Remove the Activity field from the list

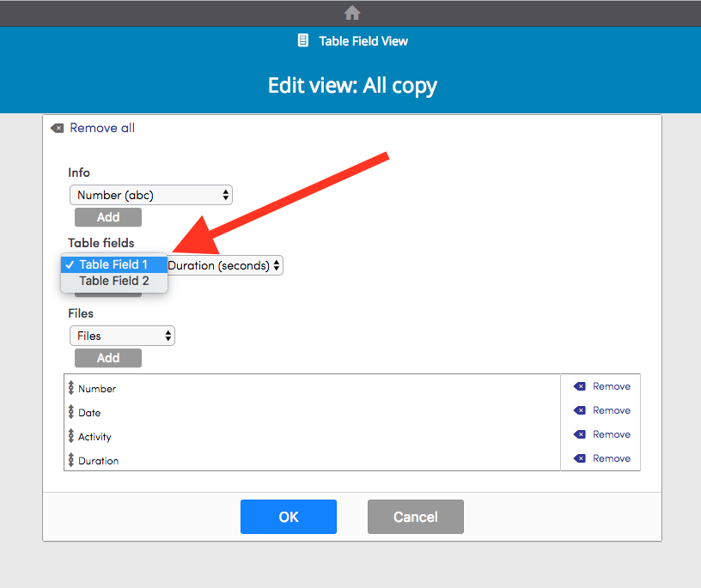click(x=600, y=434)
